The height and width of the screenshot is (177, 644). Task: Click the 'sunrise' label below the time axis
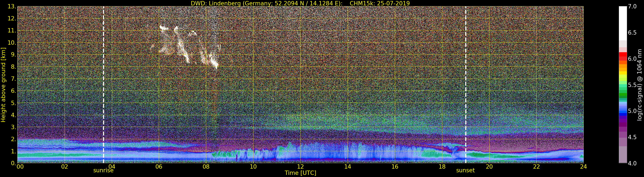[103, 171]
